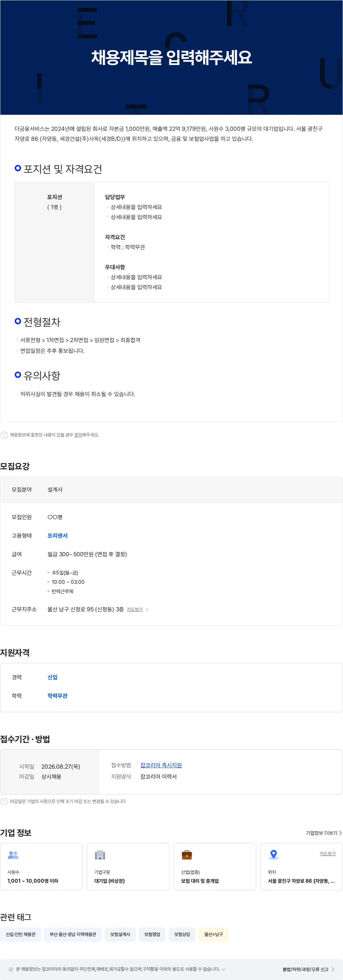This screenshot has width=343, height=980.
Task: Click the ○○명 recruitment count text
Action: click(x=55, y=517)
